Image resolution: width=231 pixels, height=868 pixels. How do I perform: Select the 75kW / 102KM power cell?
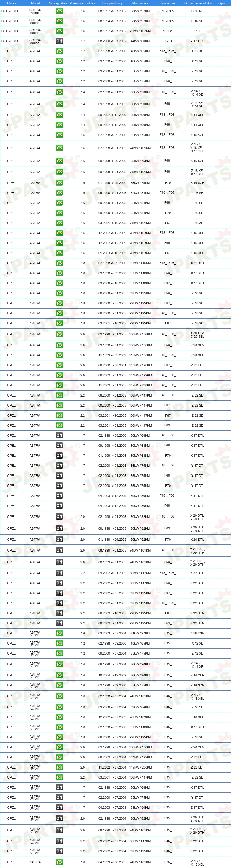(140, 31)
